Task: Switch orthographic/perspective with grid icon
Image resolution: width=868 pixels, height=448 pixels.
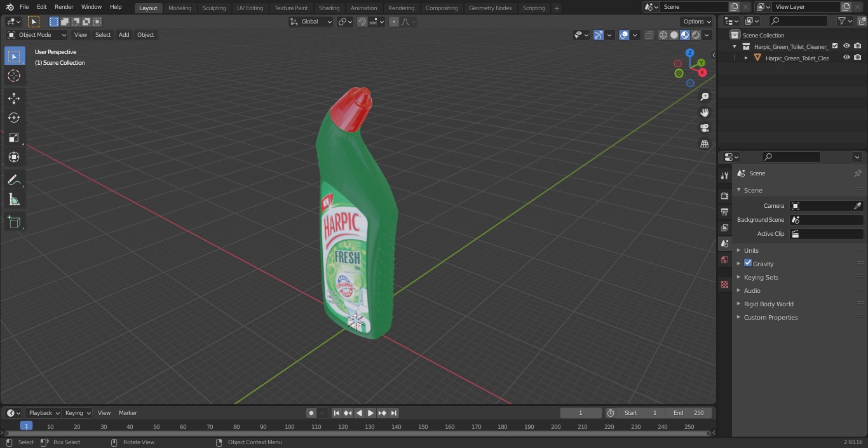Action: [704, 144]
